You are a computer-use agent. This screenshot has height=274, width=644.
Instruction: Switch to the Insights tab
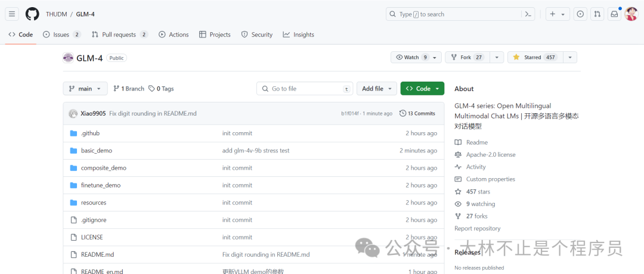(299, 35)
